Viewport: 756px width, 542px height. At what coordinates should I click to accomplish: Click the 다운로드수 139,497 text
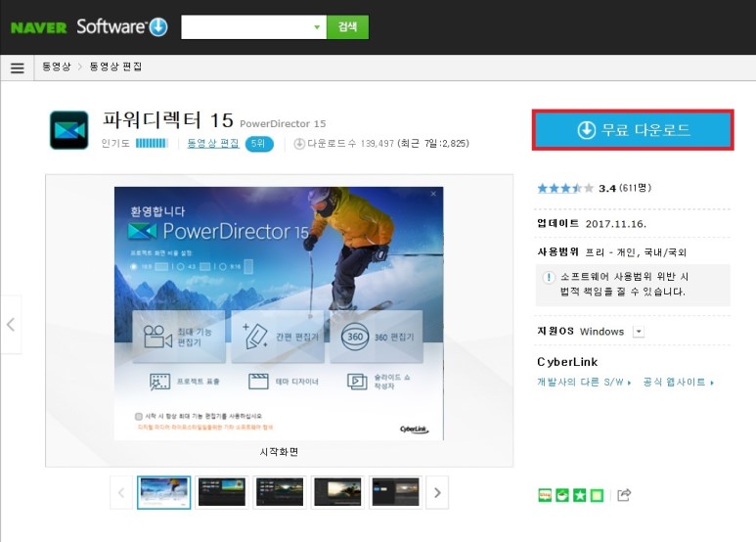coord(350,144)
